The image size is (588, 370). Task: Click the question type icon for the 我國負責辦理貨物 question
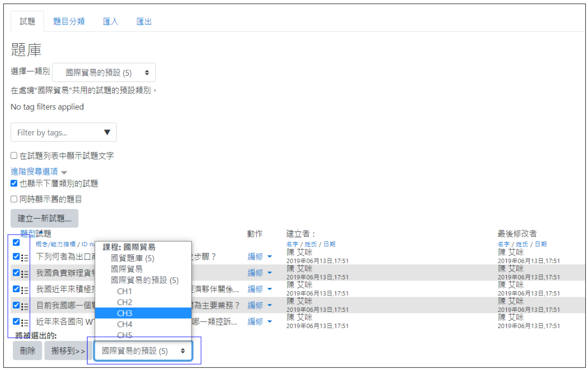[25, 274]
